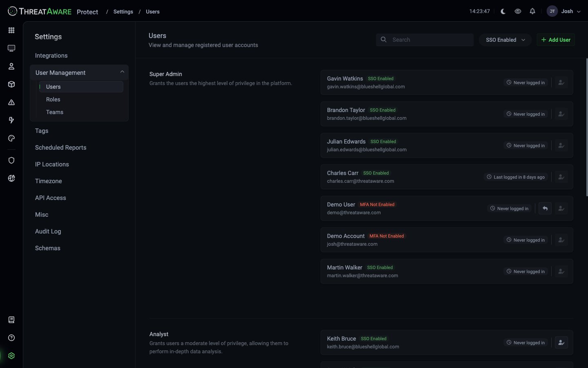Click the 14:23:47 clock
This screenshot has width=588, height=368.
click(479, 11)
